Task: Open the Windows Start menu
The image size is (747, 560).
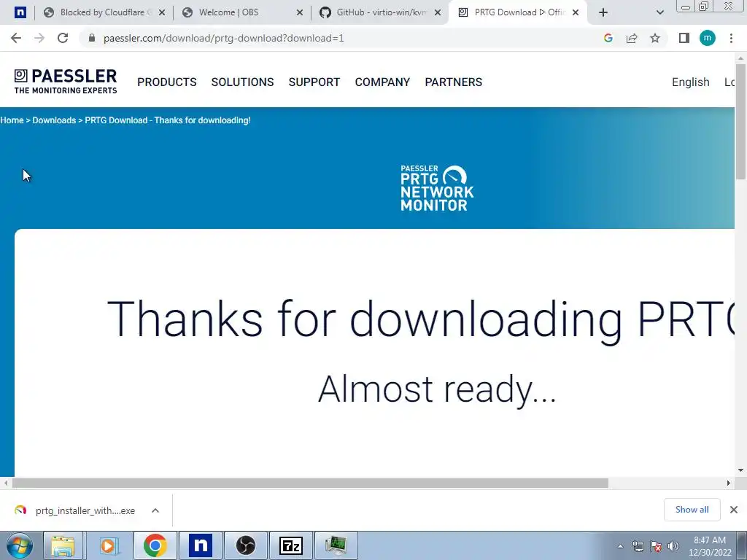Action: (x=19, y=545)
